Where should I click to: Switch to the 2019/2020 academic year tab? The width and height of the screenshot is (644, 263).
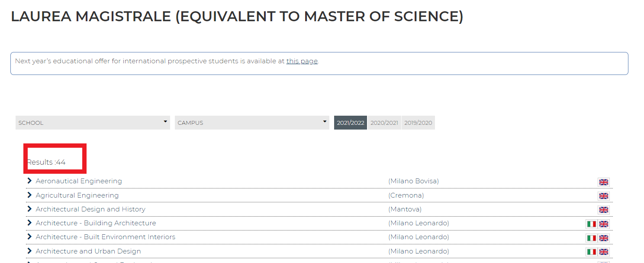(x=418, y=123)
